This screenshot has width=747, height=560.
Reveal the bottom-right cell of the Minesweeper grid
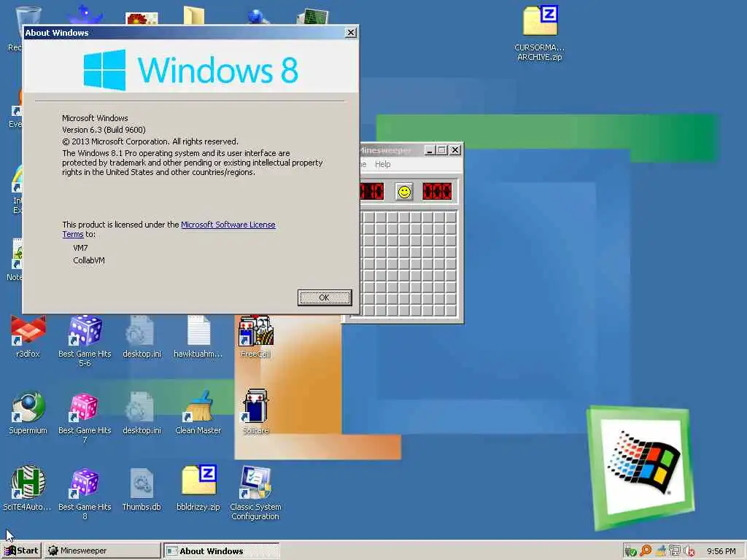[451, 310]
